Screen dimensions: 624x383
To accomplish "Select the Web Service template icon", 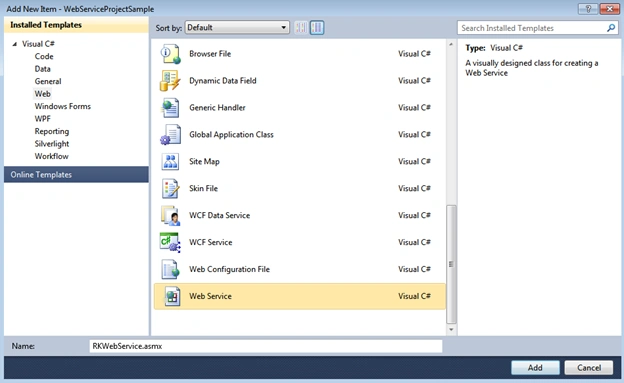I will click(x=172, y=296).
